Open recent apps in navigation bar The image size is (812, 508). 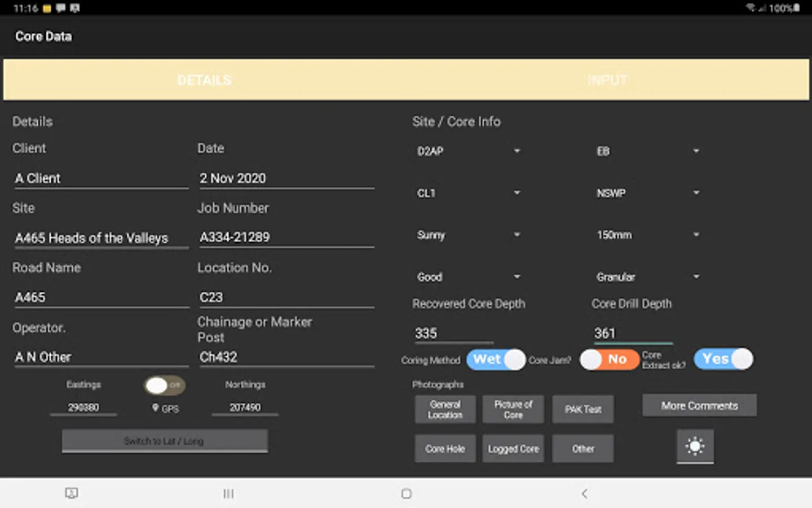point(228,494)
